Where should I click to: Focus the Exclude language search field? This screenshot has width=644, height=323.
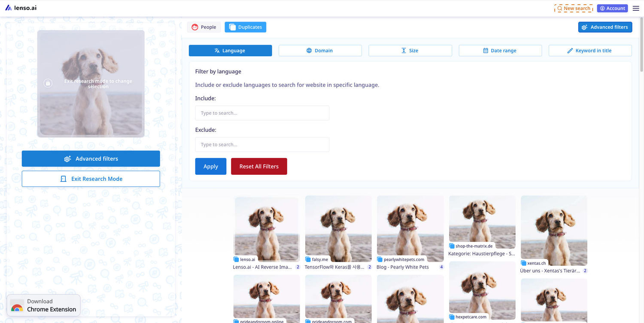pos(262,144)
